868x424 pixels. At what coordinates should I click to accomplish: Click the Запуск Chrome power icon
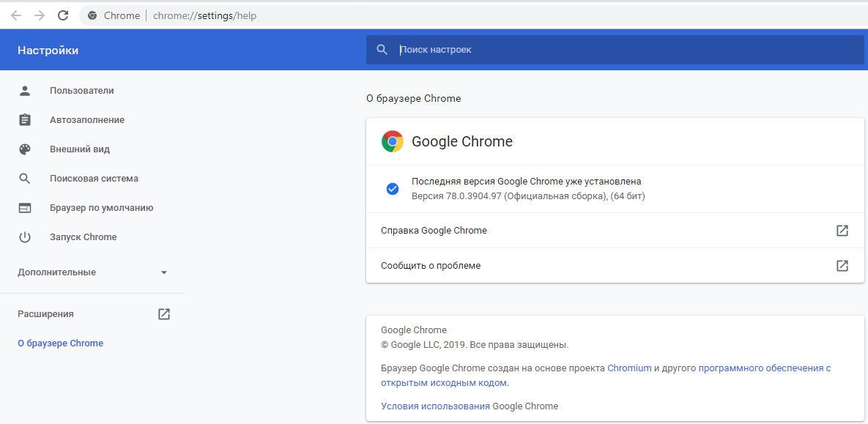point(25,237)
